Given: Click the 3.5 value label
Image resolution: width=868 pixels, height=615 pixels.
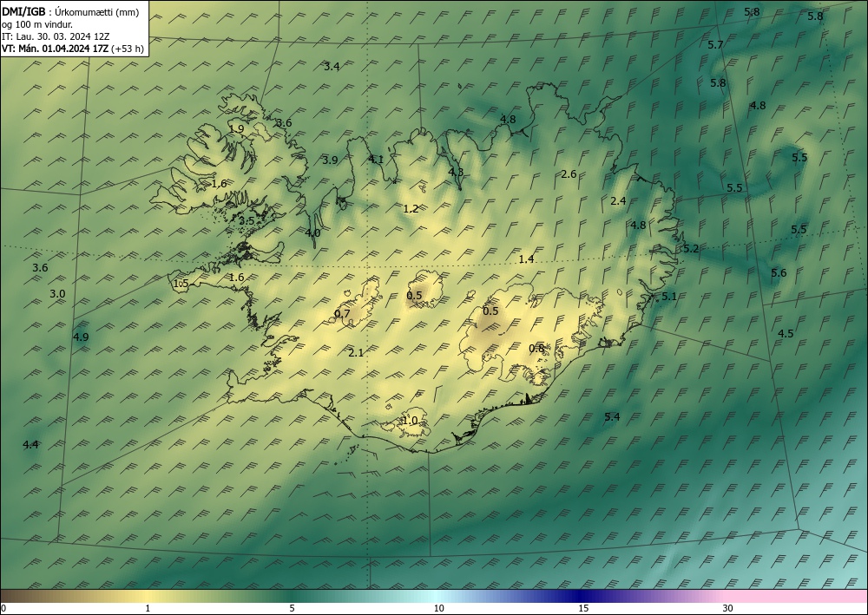Looking at the screenshot, I should click(x=247, y=220).
